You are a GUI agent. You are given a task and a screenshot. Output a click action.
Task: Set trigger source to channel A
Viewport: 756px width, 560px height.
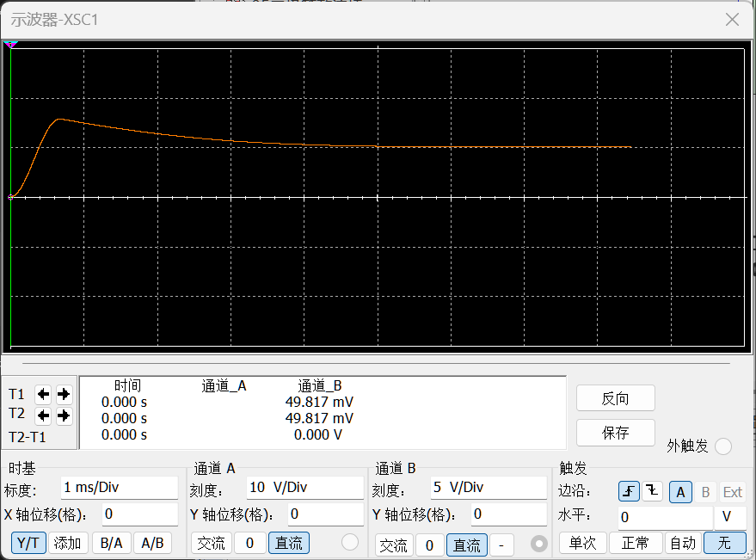680,492
